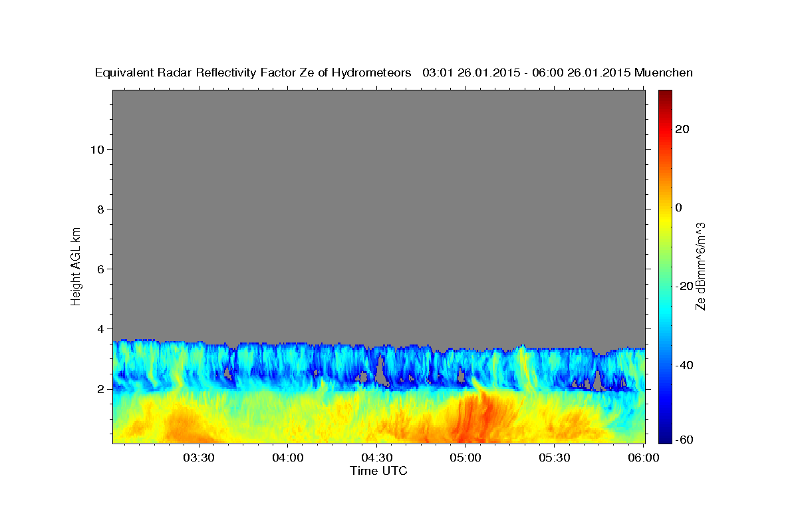The image size is (798, 532).
Task: Click the dark blue bottom of the colorbar
Action: [x=664, y=437]
